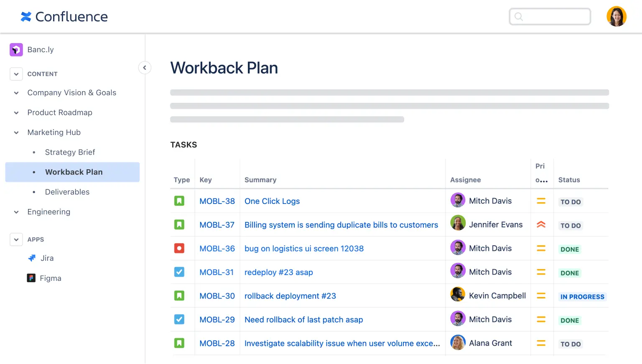Click the search field
The width and height of the screenshot is (642, 364).
click(550, 17)
